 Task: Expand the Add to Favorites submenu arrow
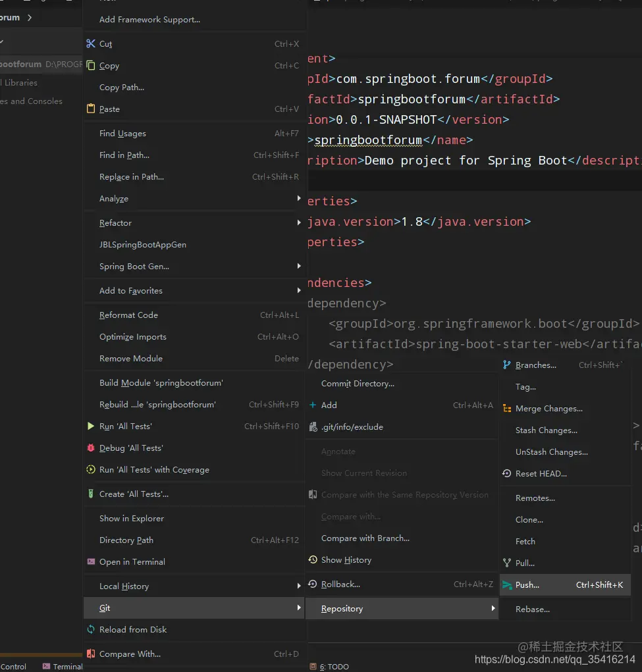[x=298, y=290]
